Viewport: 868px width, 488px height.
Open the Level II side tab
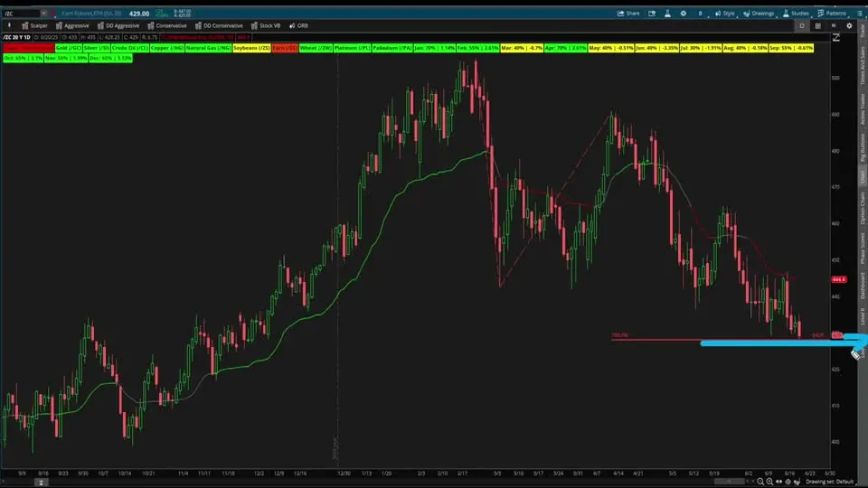862,317
